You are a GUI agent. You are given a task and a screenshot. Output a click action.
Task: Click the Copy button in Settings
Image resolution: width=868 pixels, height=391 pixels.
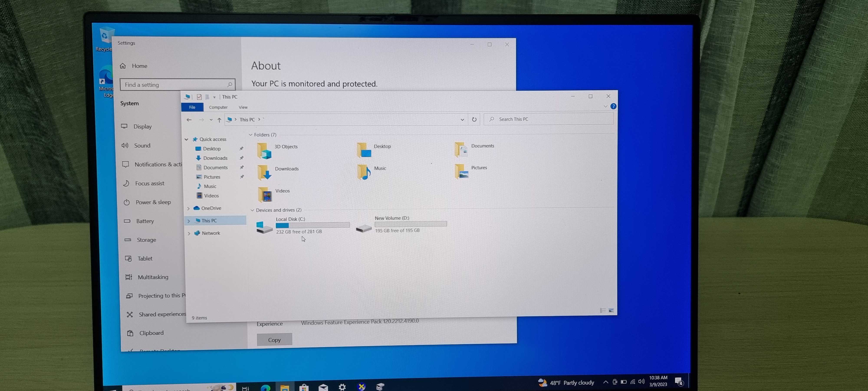coord(274,340)
